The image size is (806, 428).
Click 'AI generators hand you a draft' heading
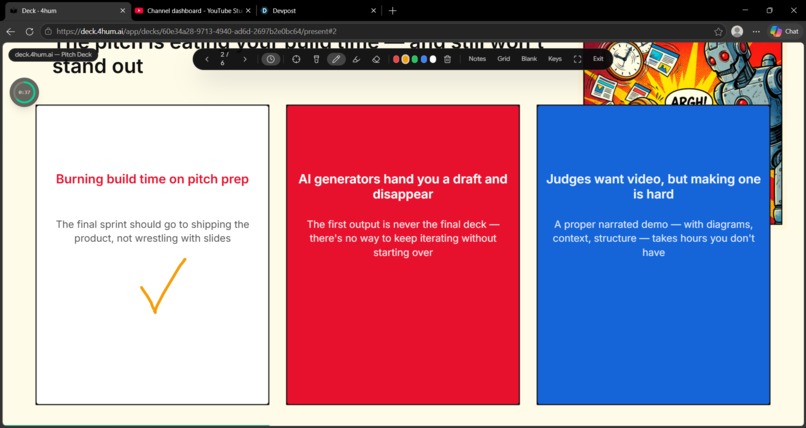point(402,187)
